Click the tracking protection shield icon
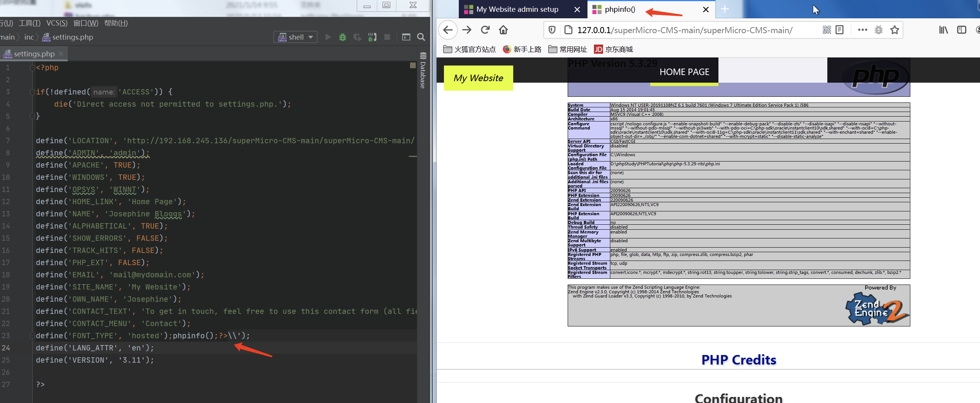The image size is (980, 403). [x=552, y=30]
